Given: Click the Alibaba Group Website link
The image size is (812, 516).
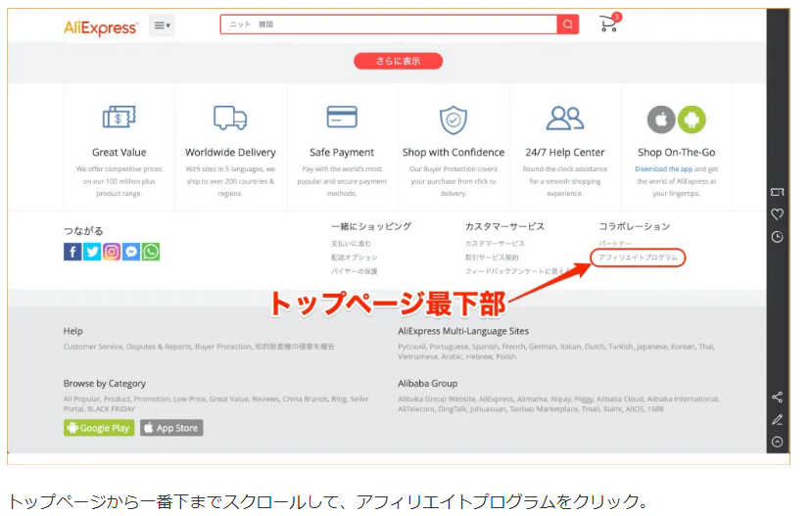Looking at the screenshot, I should tap(436, 399).
